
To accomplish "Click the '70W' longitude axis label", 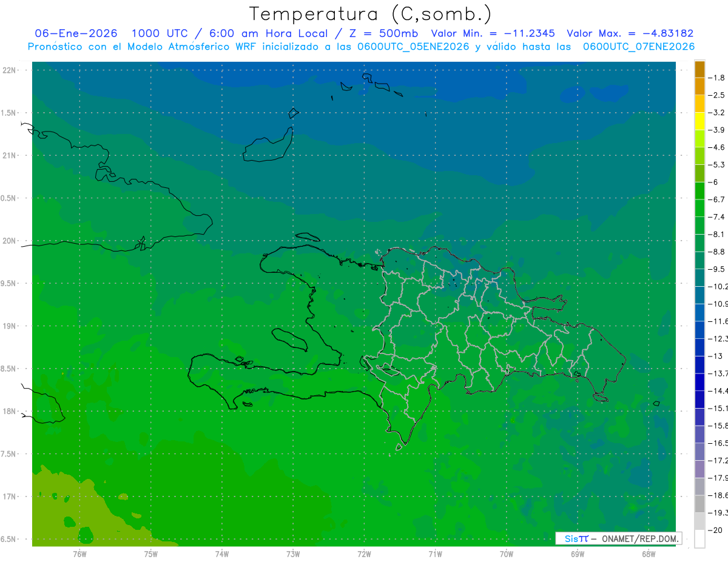I will coord(507,554).
